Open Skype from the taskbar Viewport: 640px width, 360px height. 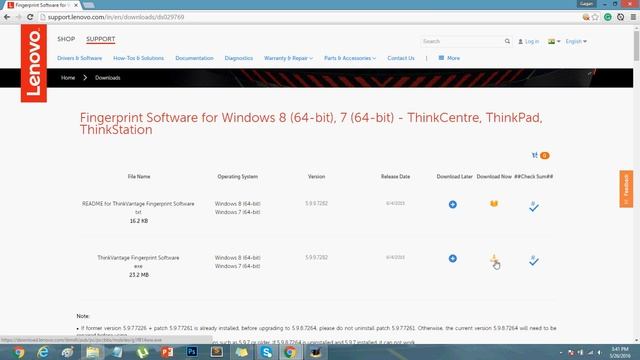266,352
